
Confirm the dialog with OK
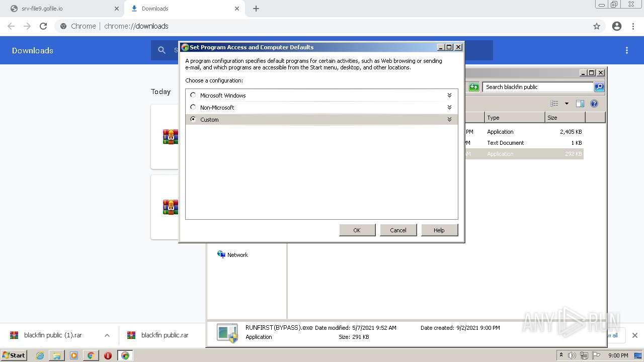click(357, 230)
